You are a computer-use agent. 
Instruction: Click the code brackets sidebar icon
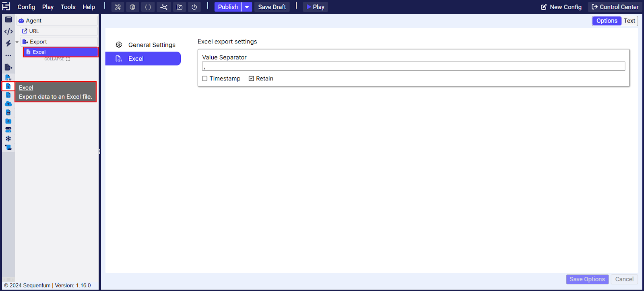tap(8, 31)
